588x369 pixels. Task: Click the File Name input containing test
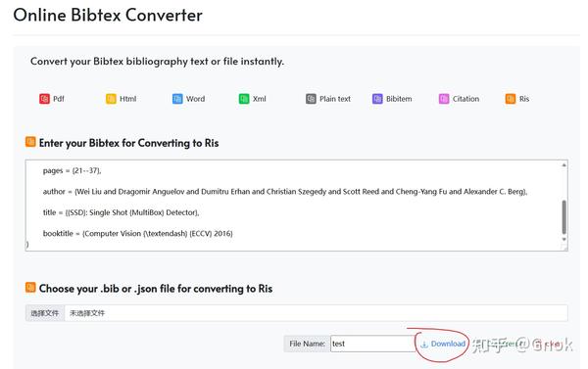[x=373, y=344]
